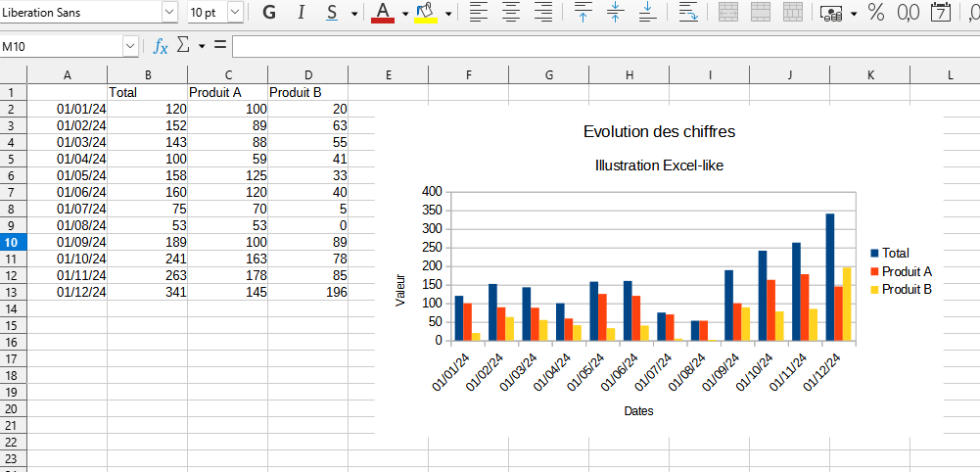Apply the red font color
The height and width of the screenshot is (472, 980).
(383, 13)
